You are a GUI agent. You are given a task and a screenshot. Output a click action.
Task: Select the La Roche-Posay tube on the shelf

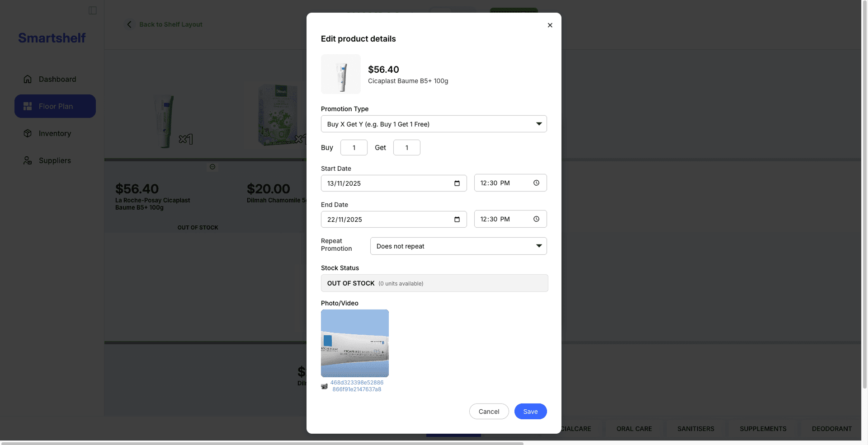coord(165,121)
